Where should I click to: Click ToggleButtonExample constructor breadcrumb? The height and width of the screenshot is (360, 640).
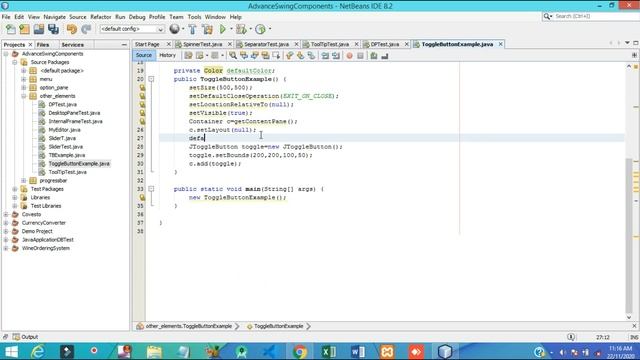278,326
